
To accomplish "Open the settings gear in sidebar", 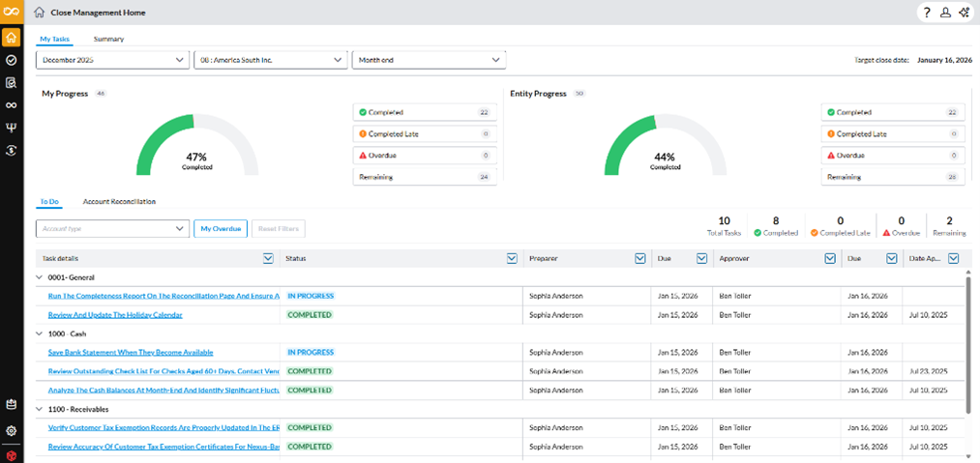I will tap(11, 431).
